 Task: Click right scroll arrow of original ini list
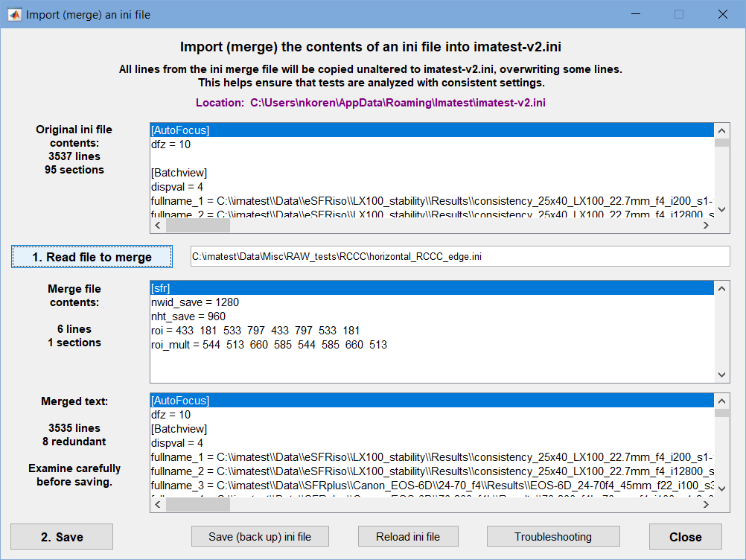coord(706,226)
